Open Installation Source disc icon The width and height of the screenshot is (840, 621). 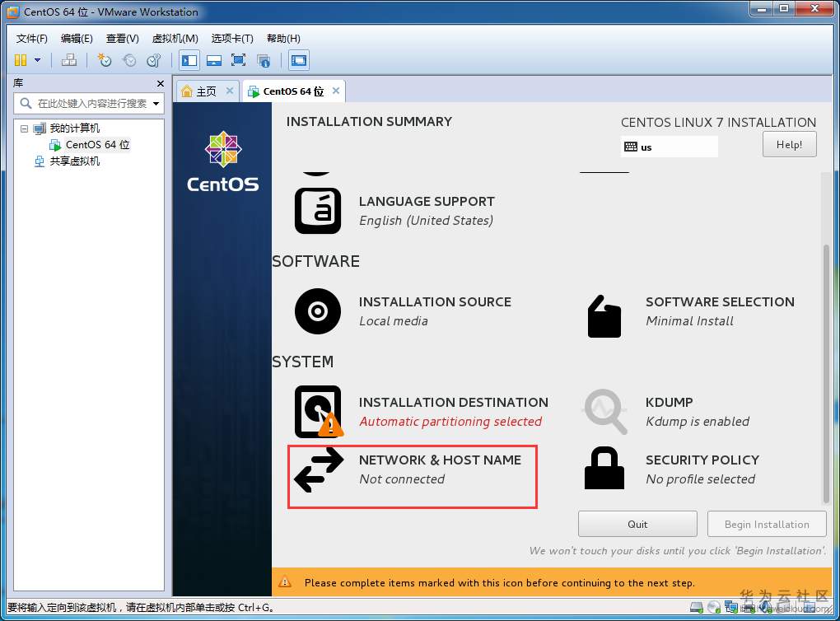tap(318, 311)
